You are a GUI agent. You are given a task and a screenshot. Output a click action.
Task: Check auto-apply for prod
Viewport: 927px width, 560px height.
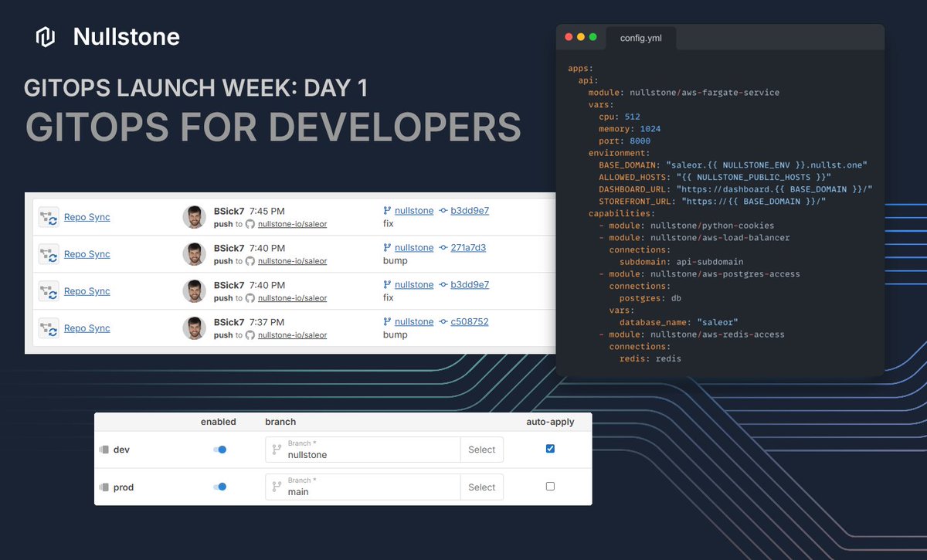click(x=550, y=487)
